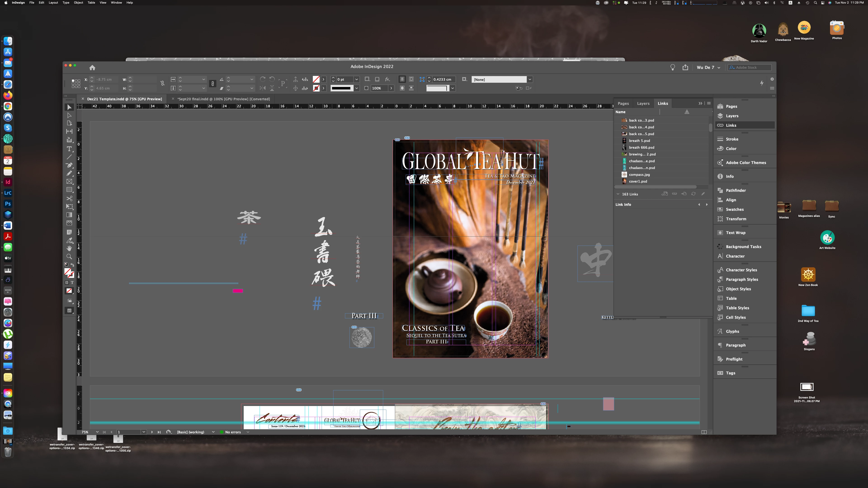868x488 pixels.
Task: Pick the Rectangle Frame tool
Action: coord(69,181)
